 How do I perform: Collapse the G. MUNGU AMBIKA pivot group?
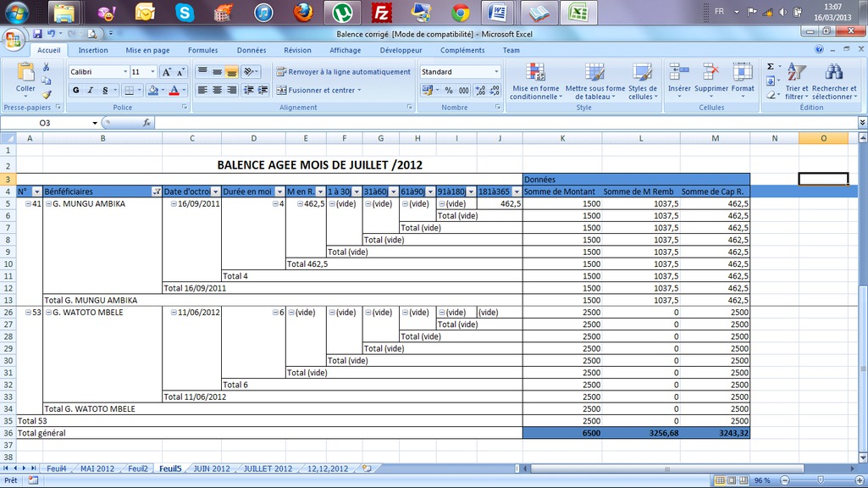pos(47,204)
